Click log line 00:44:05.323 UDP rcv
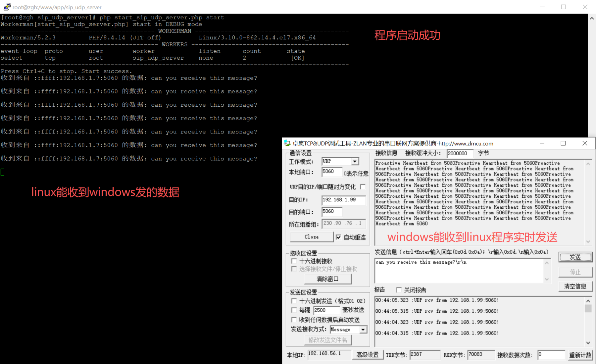This screenshot has width=596, height=364. coord(437,300)
